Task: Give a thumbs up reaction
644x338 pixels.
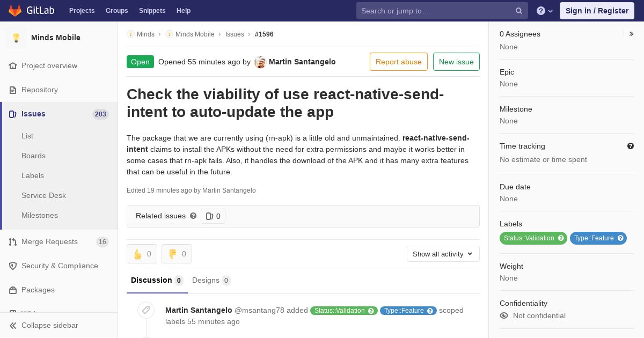Action: click(142, 254)
